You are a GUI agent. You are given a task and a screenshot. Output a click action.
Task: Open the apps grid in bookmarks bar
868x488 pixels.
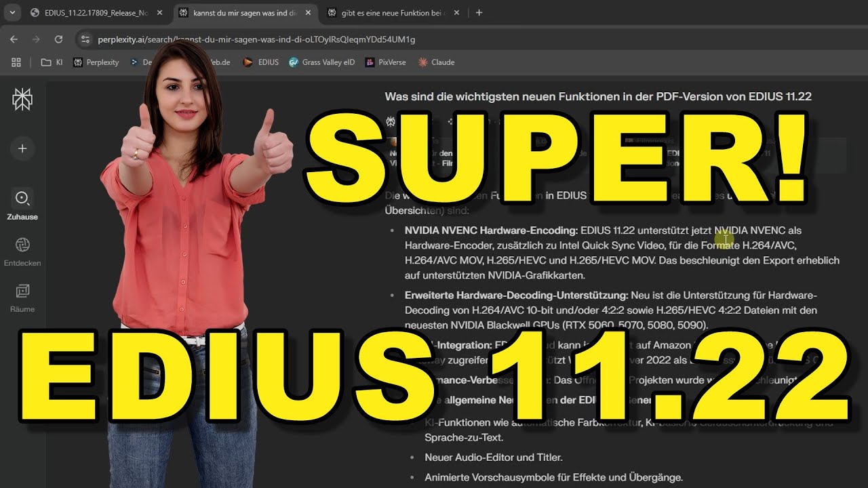click(x=16, y=62)
